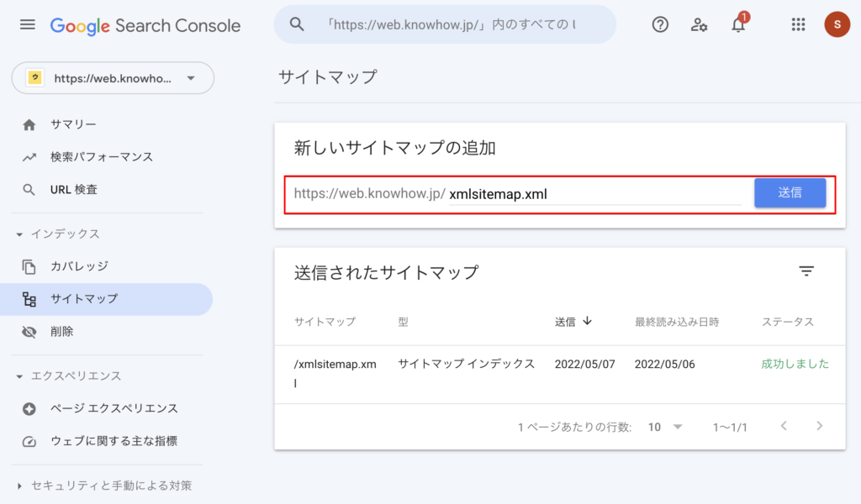Open 検索パフォーマンス report
This screenshot has width=861, height=504.
pos(102,157)
